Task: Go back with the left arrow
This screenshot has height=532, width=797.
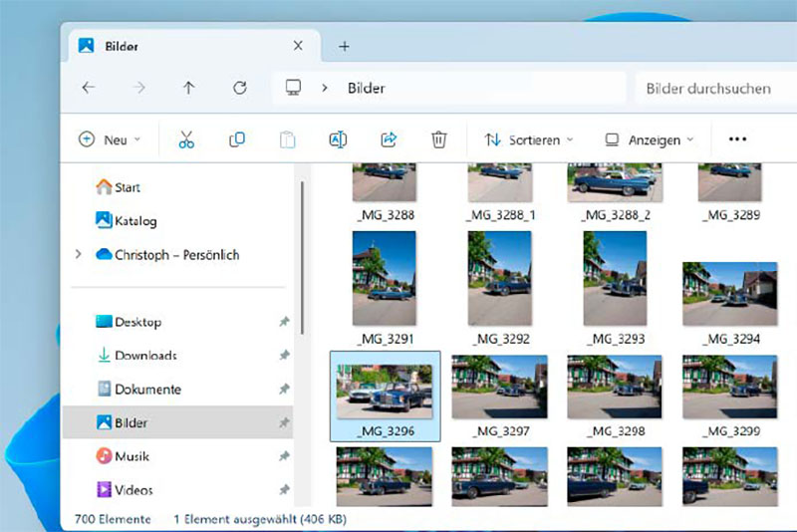Action: (89, 88)
